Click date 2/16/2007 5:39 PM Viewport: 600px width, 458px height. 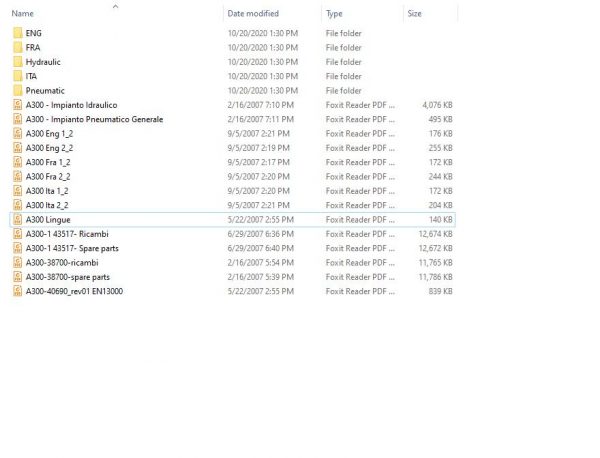pyautogui.click(x=261, y=277)
